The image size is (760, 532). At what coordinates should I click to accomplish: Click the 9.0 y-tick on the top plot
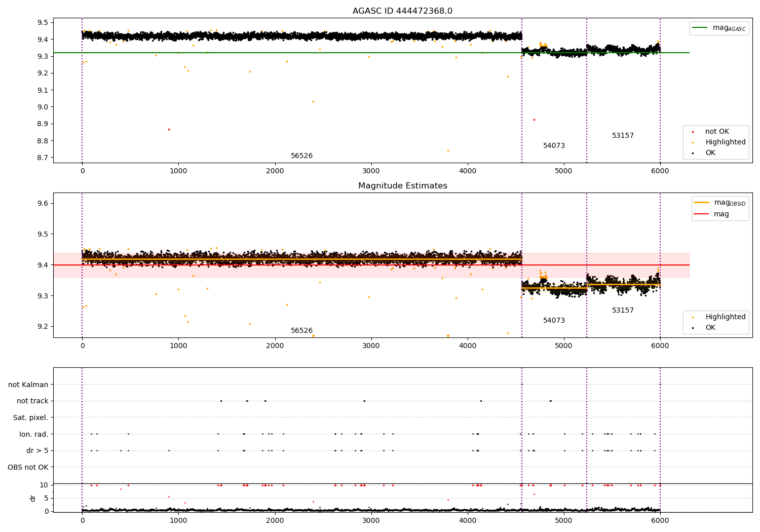[x=43, y=107]
